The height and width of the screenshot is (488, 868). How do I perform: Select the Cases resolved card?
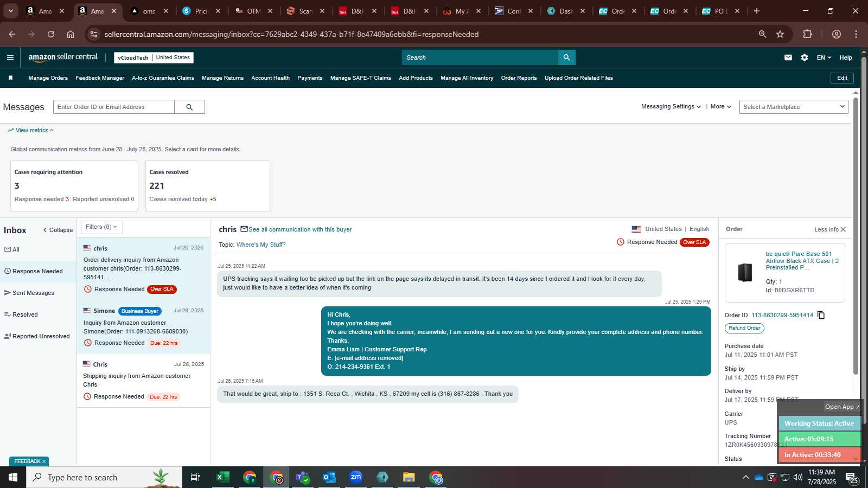tap(208, 185)
